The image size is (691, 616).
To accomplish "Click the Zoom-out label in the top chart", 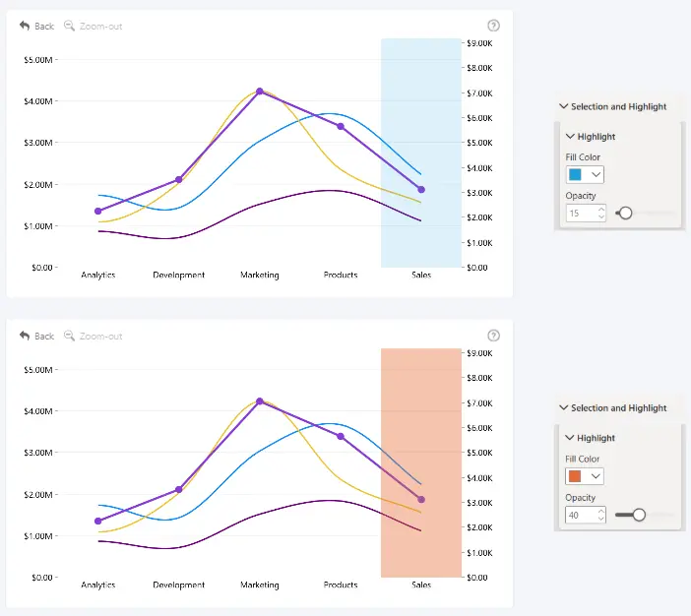I will point(101,27).
